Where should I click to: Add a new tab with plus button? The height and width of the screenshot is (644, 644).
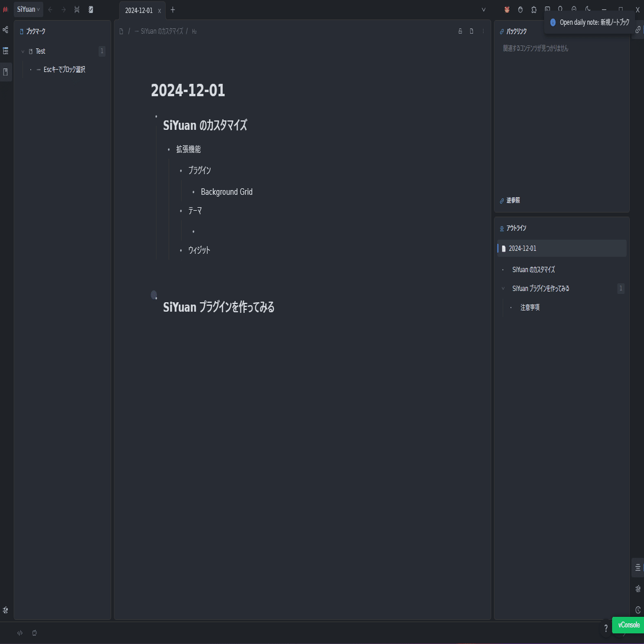tap(173, 10)
